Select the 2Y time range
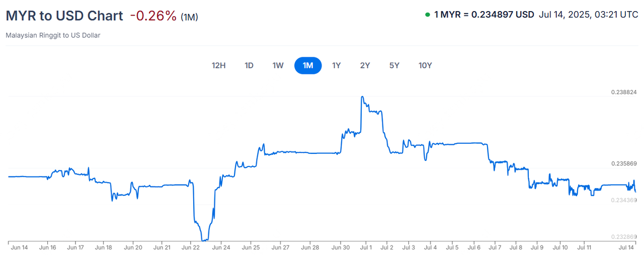 (365, 65)
